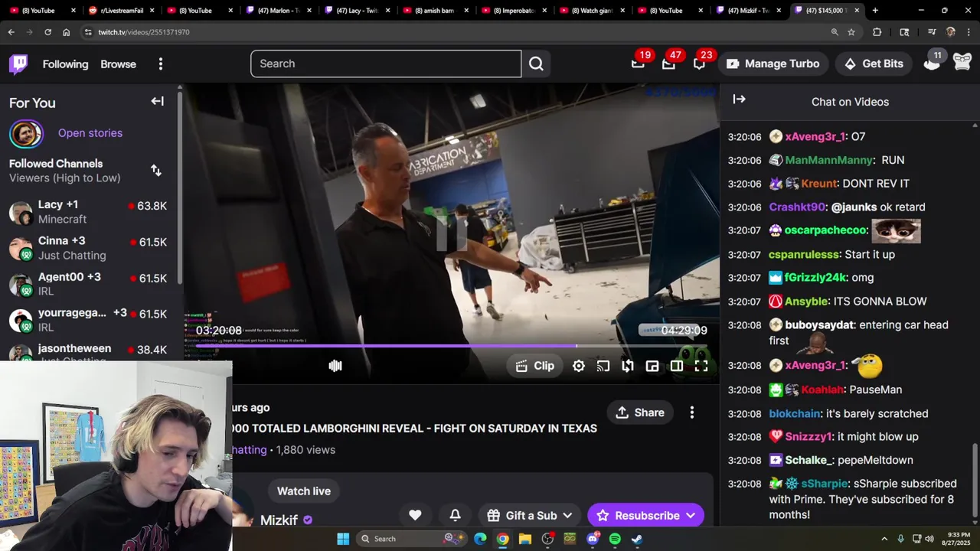Click sSharpie username in chat
Screen dimensions: 980x551
coord(824,484)
